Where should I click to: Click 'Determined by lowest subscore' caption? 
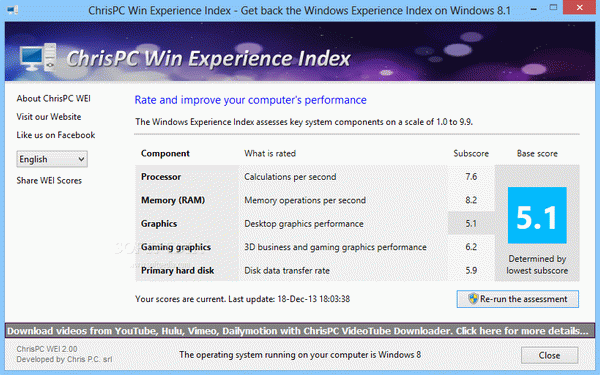(x=537, y=264)
